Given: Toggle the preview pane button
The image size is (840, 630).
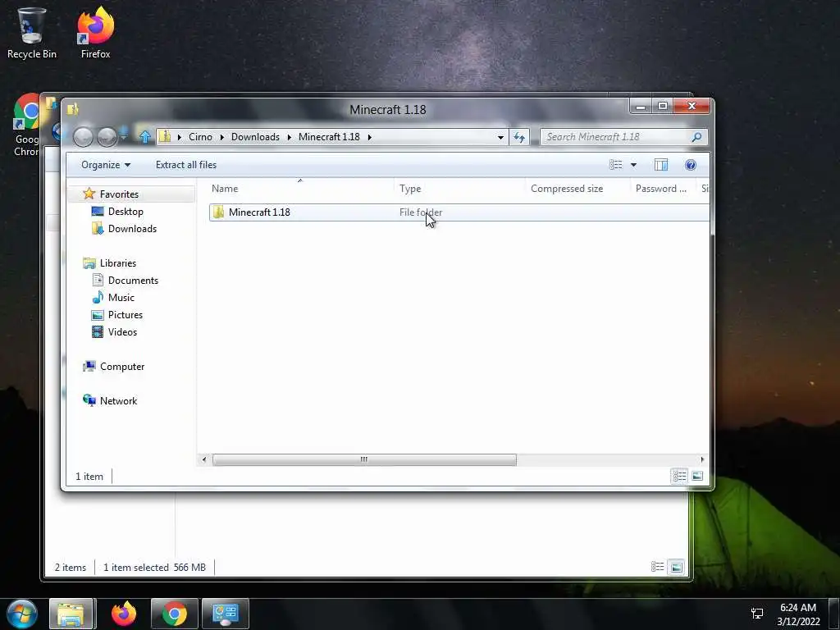Looking at the screenshot, I should pos(661,165).
